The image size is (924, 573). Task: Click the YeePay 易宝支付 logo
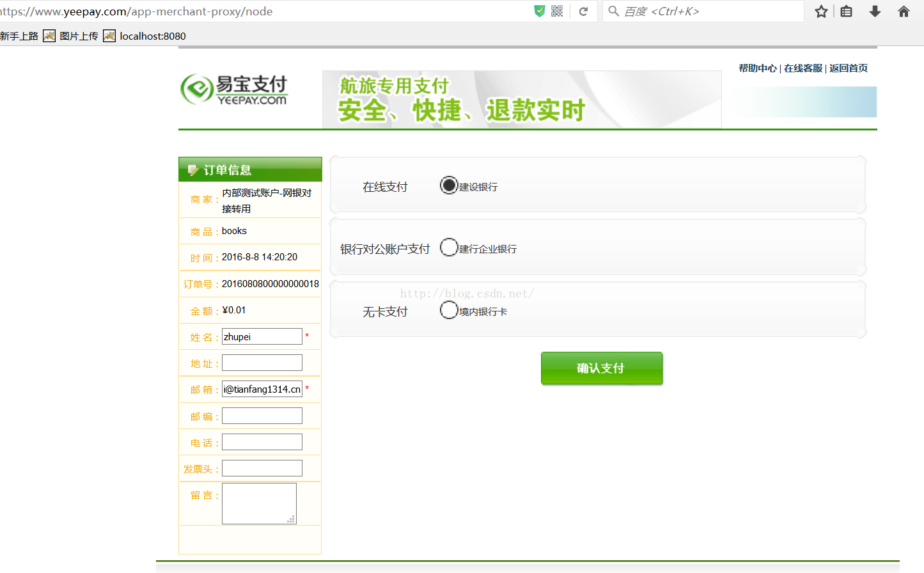point(234,90)
